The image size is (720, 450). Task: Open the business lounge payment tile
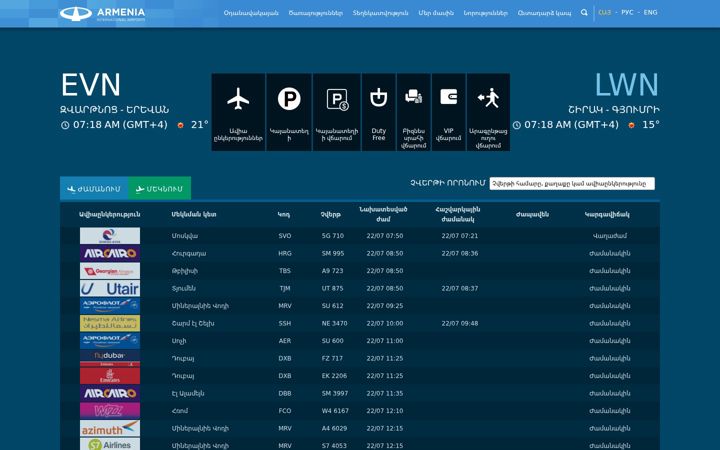(x=413, y=112)
